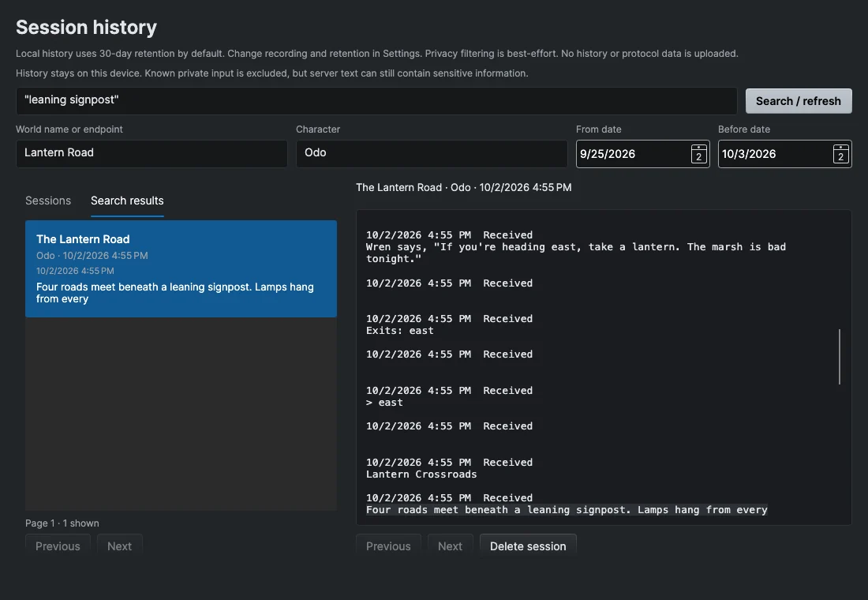Click the From date field showing 9/25/2026

642,153
